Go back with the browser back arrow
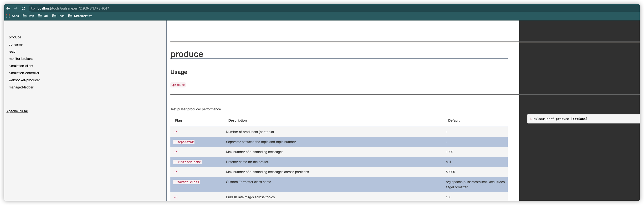This screenshot has height=205, width=644. (x=8, y=8)
